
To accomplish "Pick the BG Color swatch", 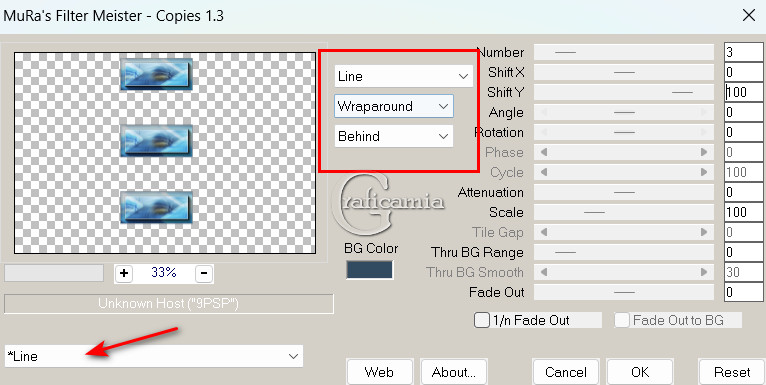I will (x=369, y=270).
